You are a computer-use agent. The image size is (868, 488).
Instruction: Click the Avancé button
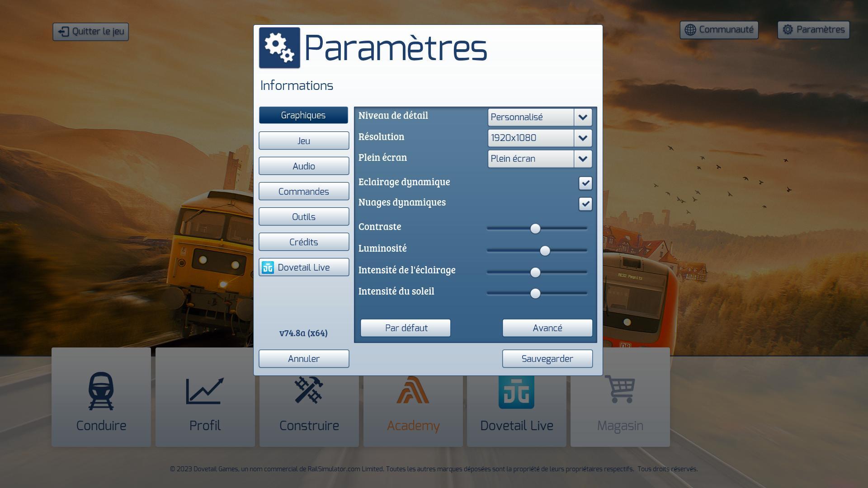(x=547, y=328)
